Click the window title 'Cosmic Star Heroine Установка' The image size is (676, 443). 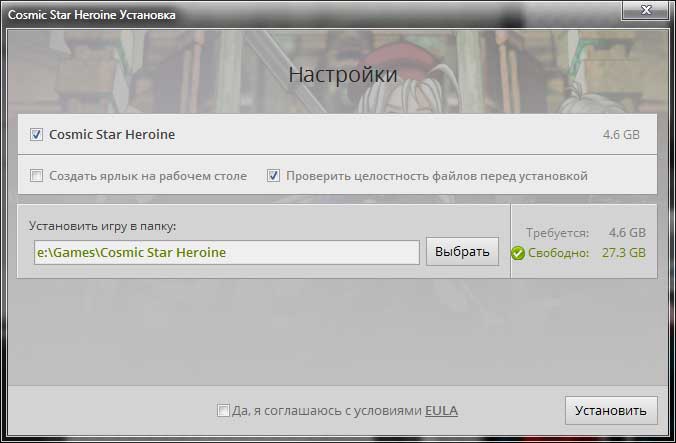(92, 15)
